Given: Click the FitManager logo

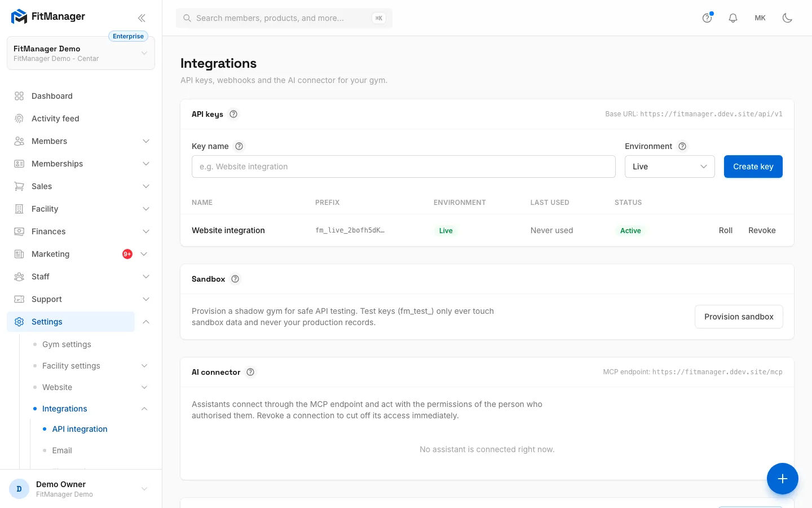Looking at the screenshot, I should 48,17.
